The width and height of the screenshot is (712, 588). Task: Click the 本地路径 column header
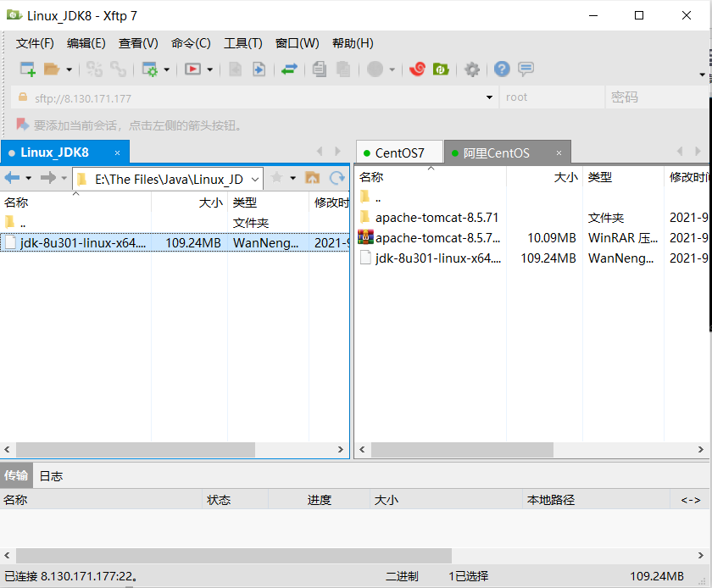click(x=596, y=500)
